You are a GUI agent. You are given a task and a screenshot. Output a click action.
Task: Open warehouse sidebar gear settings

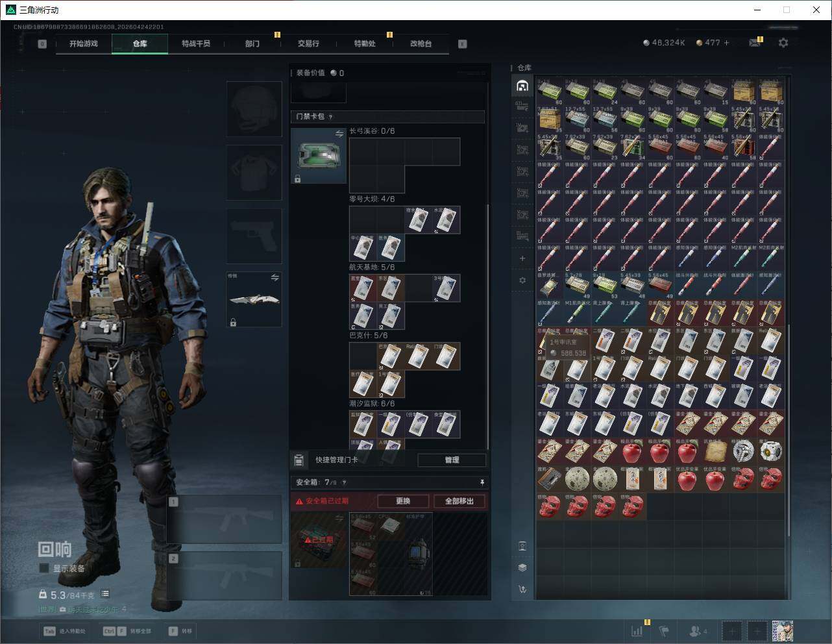pos(522,280)
